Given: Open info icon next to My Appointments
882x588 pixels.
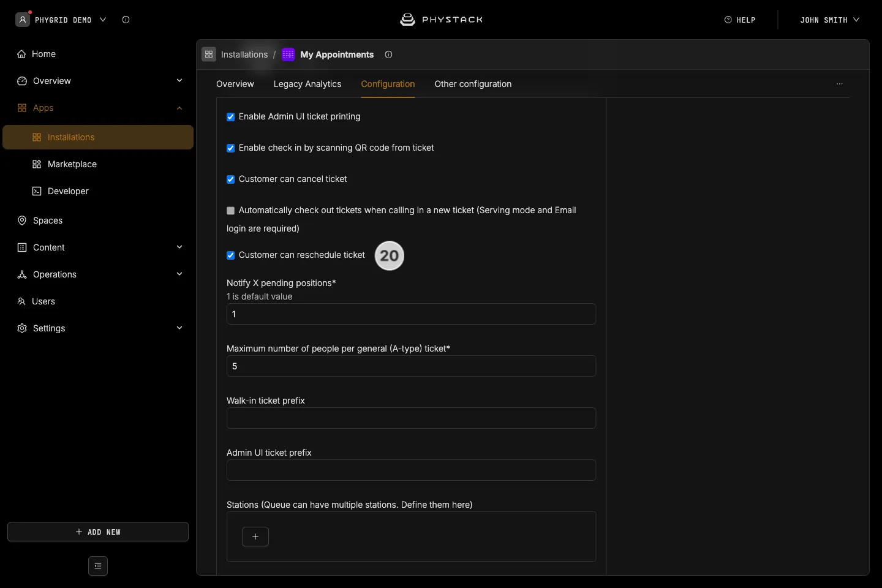Looking at the screenshot, I should click(x=388, y=55).
